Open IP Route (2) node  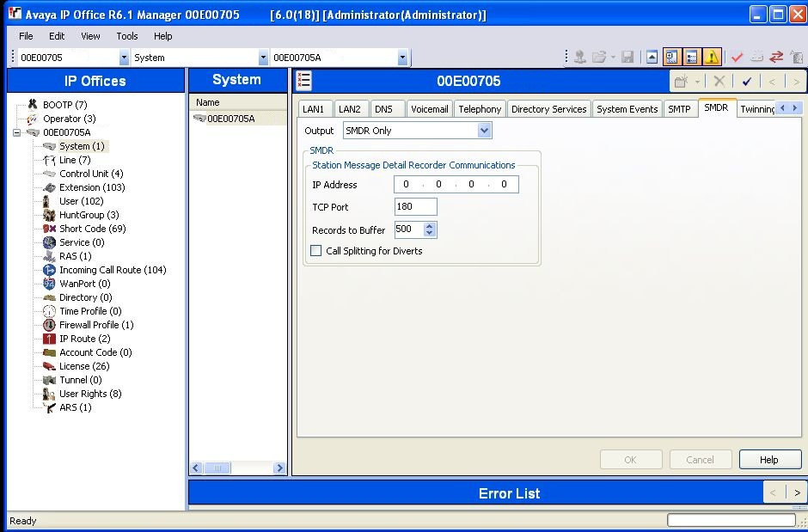84,339
